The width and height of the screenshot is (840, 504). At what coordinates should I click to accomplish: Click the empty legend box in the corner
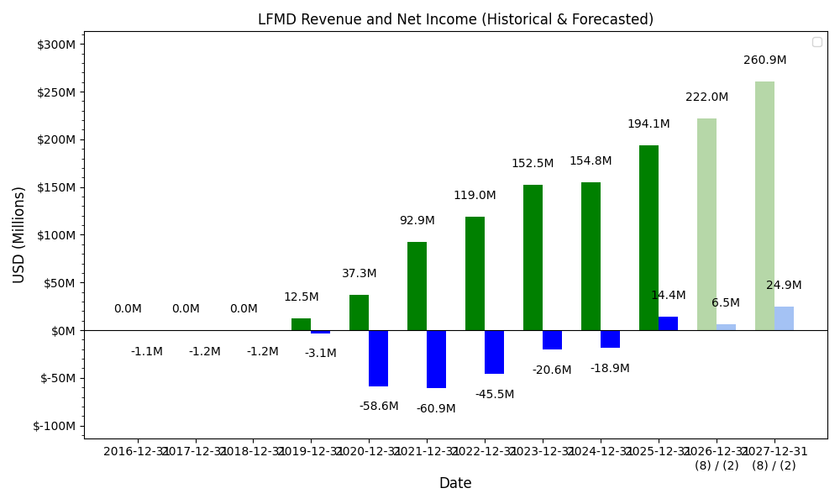click(x=817, y=42)
